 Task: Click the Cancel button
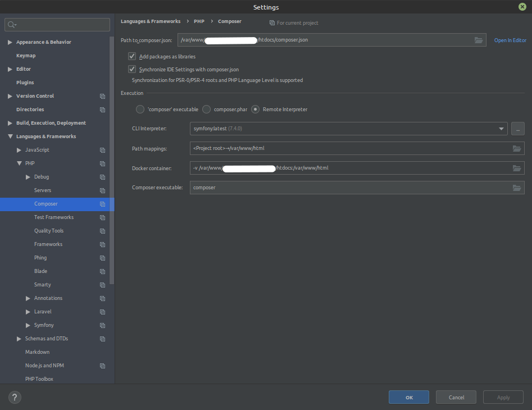pyautogui.click(x=456, y=397)
